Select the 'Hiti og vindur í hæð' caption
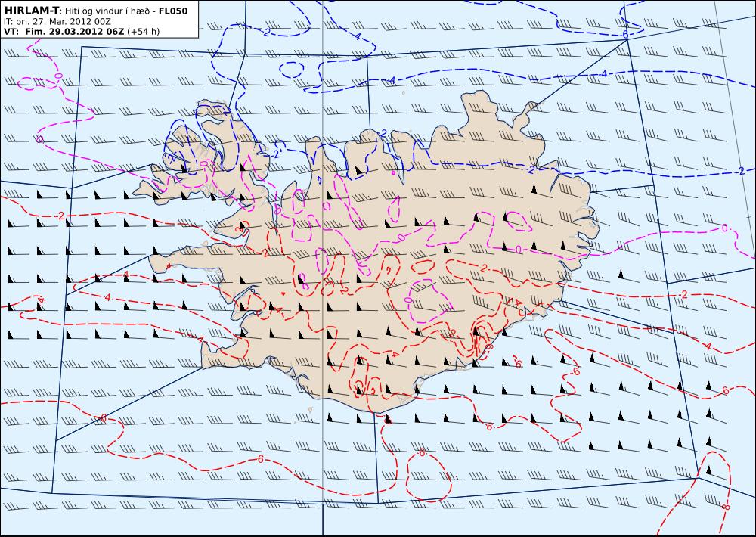Viewport: 756px width, 537px height. [x=107, y=11]
